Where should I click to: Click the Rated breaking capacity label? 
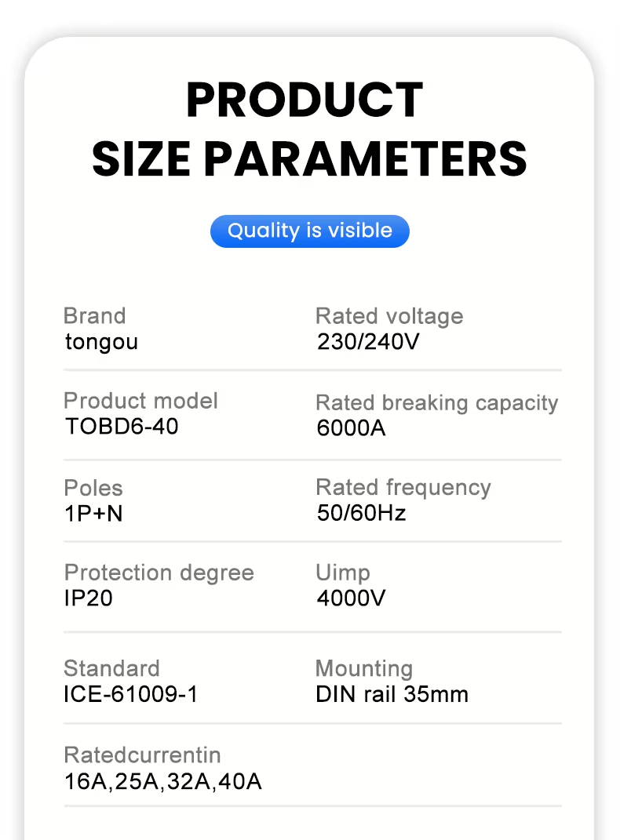tap(436, 402)
